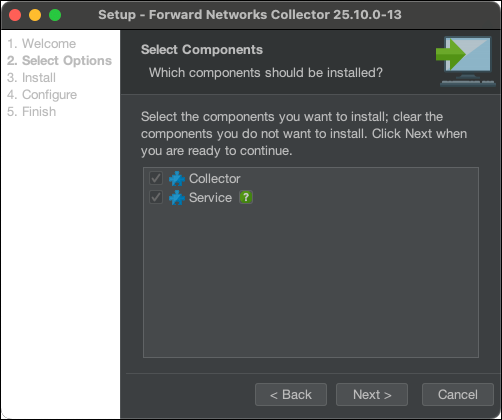The height and width of the screenshot is (420, 502).
Task: Click the green zoom window button
Action: tap(55, 15)
